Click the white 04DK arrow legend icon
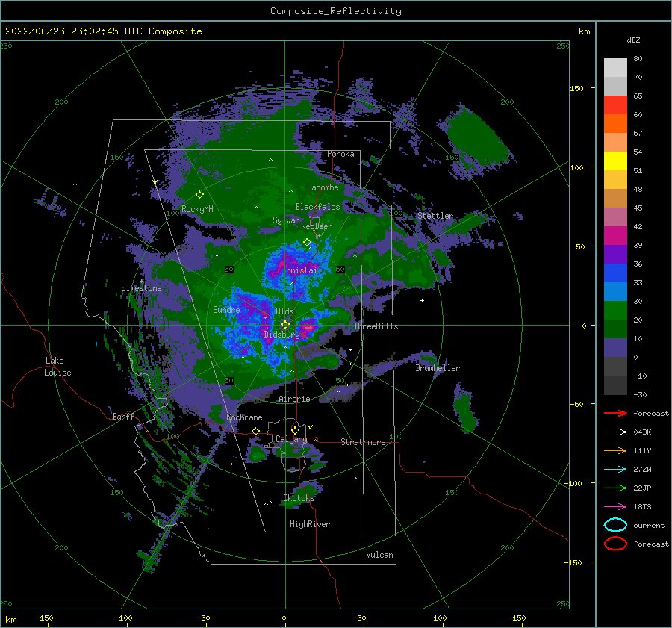 (x=615, y=432)
